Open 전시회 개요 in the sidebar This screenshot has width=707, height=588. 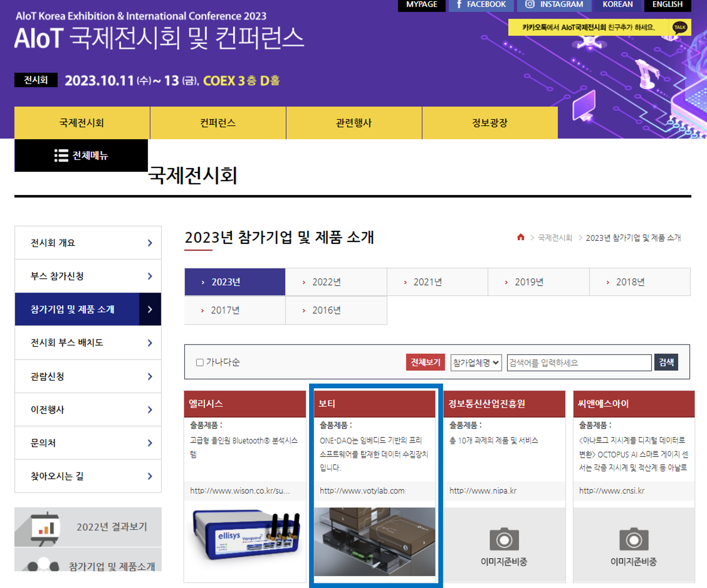point(88,243)
